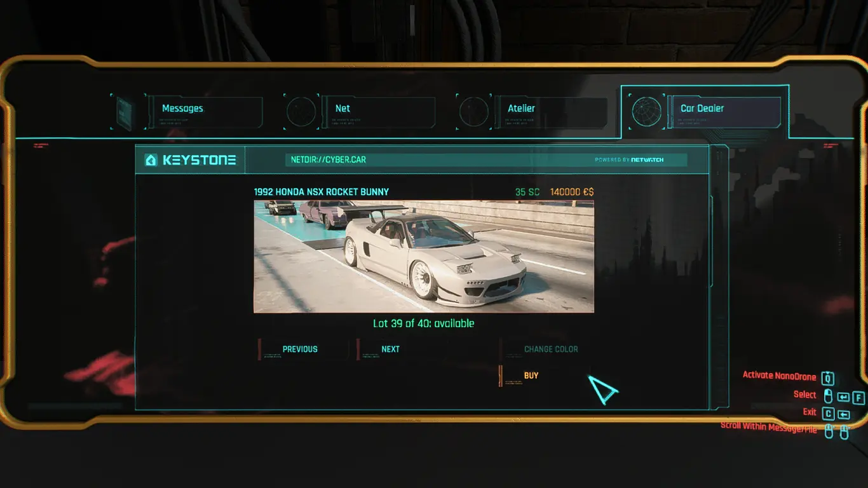Click the Scroll Within Message/File hint

coord(769,427)
